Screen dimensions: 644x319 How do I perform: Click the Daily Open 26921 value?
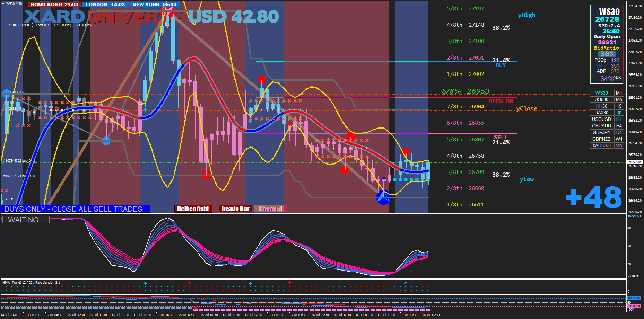pos(607,42)
